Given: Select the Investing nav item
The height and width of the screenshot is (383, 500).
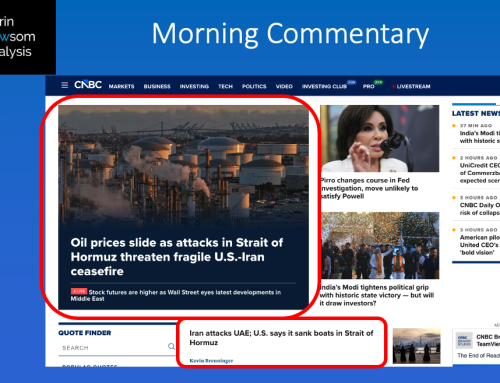Looking at the screenshot, I should point(194,86).
